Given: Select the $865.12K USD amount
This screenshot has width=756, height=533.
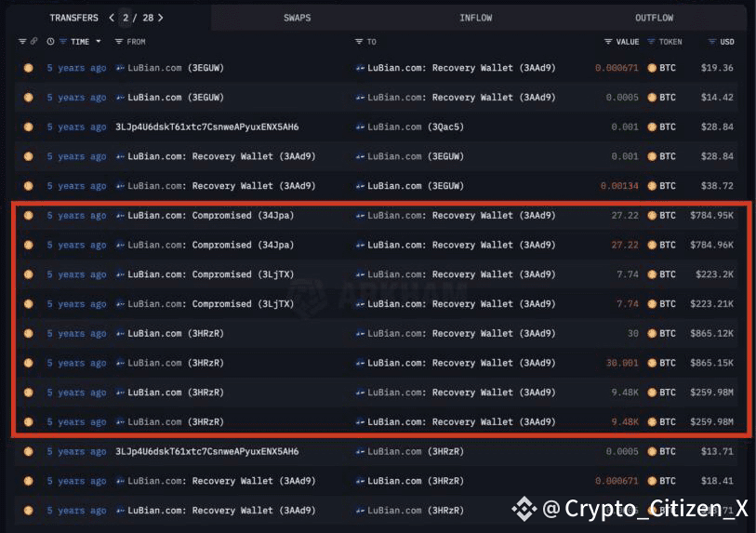Looking at the screenshot, I should pos(711,333).
